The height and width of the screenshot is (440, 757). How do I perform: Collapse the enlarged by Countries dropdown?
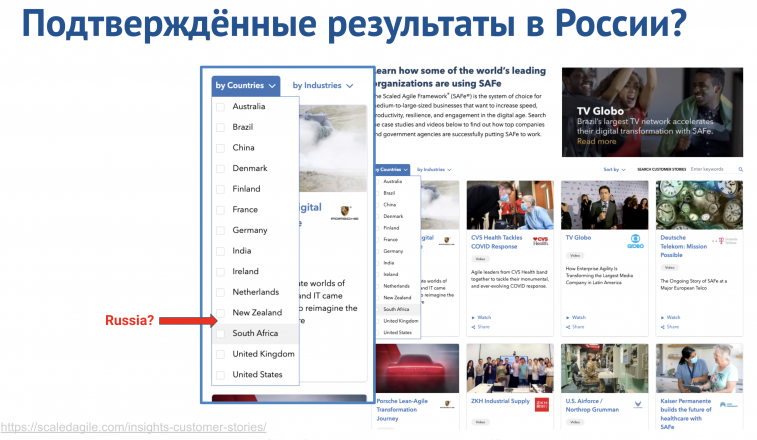point(246,85)
